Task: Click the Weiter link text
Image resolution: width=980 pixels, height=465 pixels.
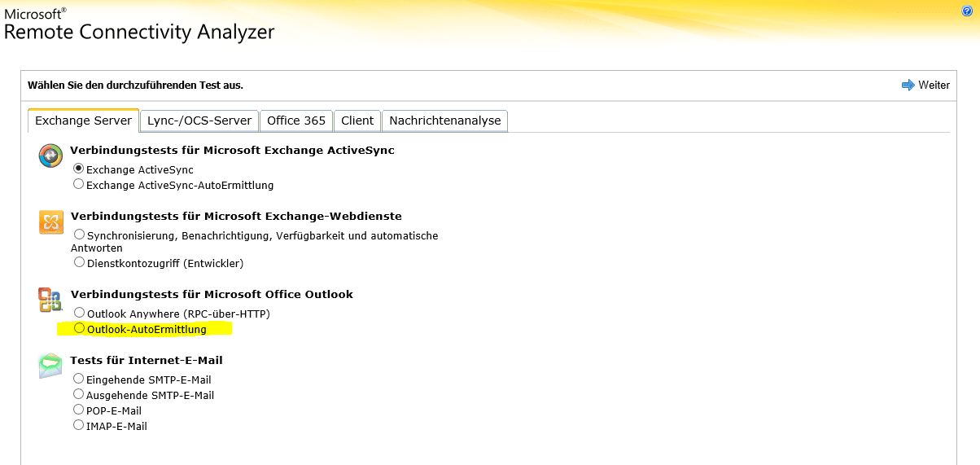Action: click(x=934, y=85)
